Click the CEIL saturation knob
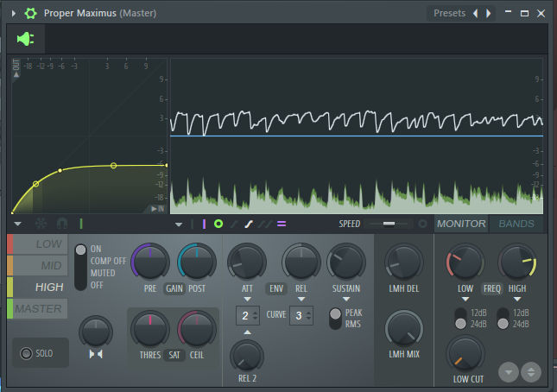This screenshot has height=392, width=557. 197,328
